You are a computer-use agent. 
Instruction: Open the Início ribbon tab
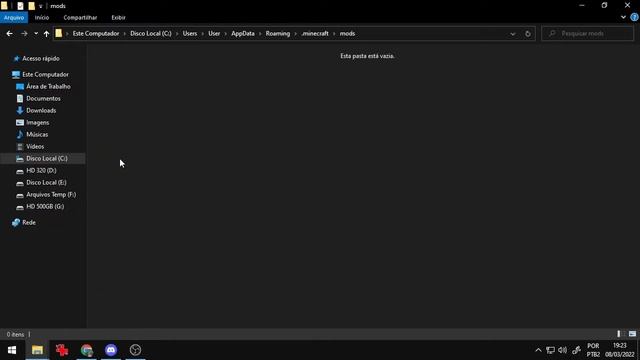[x=42, y=18]
